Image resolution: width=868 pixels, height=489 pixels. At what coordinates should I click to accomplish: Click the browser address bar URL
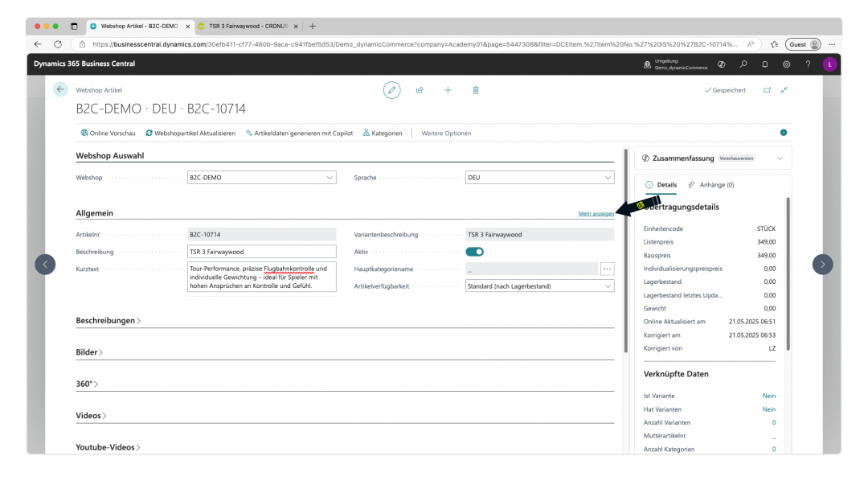pos(414,44)
